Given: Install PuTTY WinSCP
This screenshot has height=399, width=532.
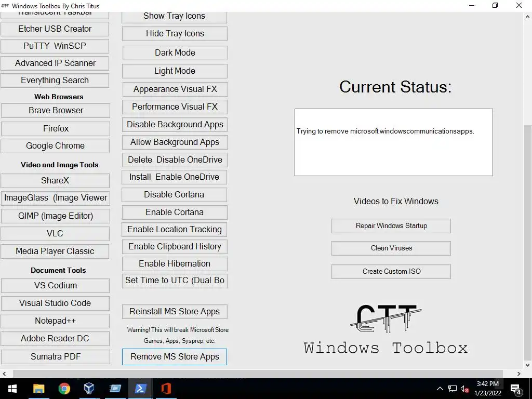Looking at the screenshot, I should coord(55,46).
